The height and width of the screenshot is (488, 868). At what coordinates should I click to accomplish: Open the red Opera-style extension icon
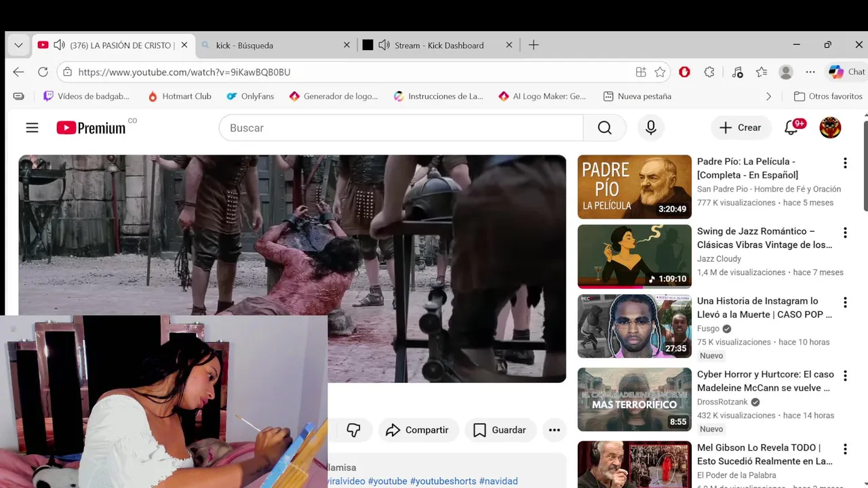point(684,72)
